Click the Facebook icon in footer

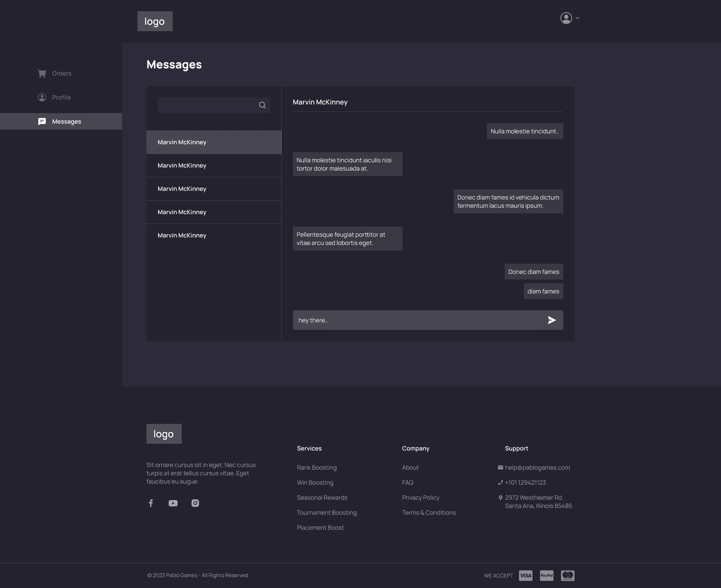[151, 503]
